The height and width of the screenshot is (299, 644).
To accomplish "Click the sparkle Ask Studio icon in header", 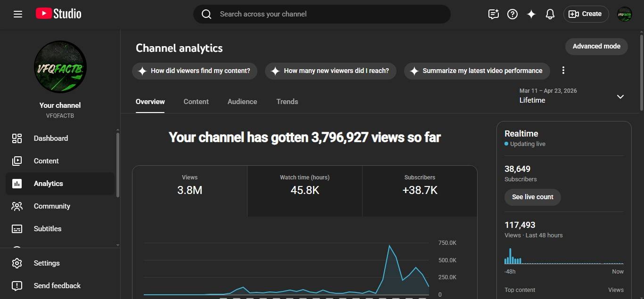I will point(531,14).
